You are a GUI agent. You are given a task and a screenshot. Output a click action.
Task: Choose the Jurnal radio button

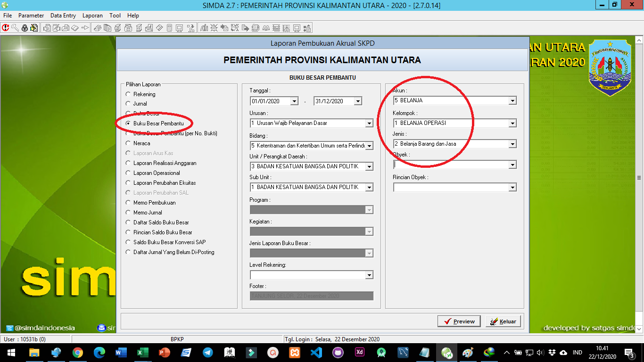pos(128,104)
